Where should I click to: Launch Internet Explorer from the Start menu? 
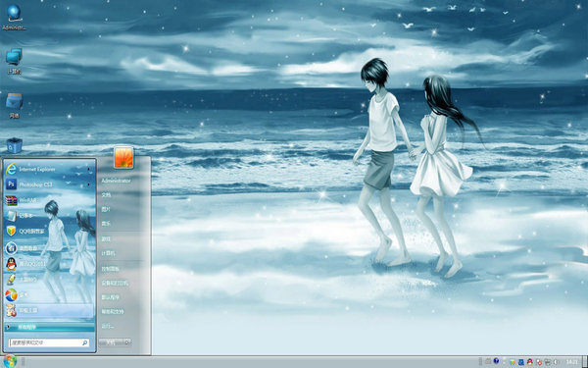pyautogui.click(x=49, y=170)
